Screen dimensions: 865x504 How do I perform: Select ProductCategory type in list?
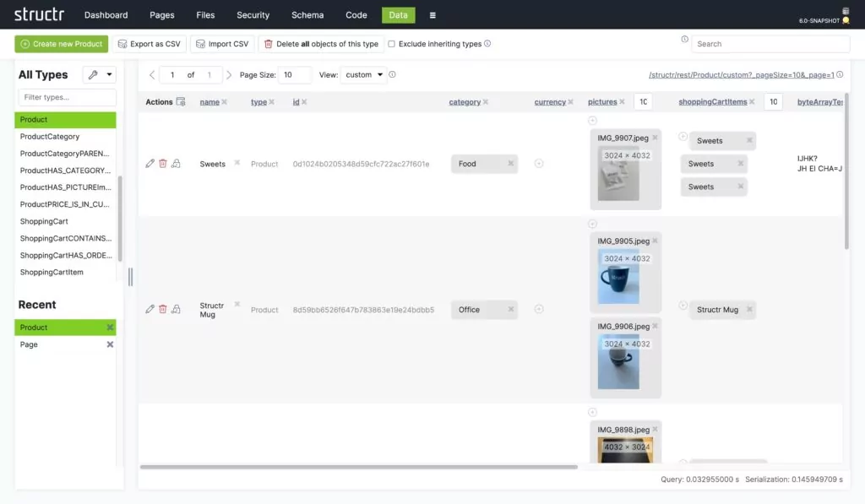pos(65,136)
